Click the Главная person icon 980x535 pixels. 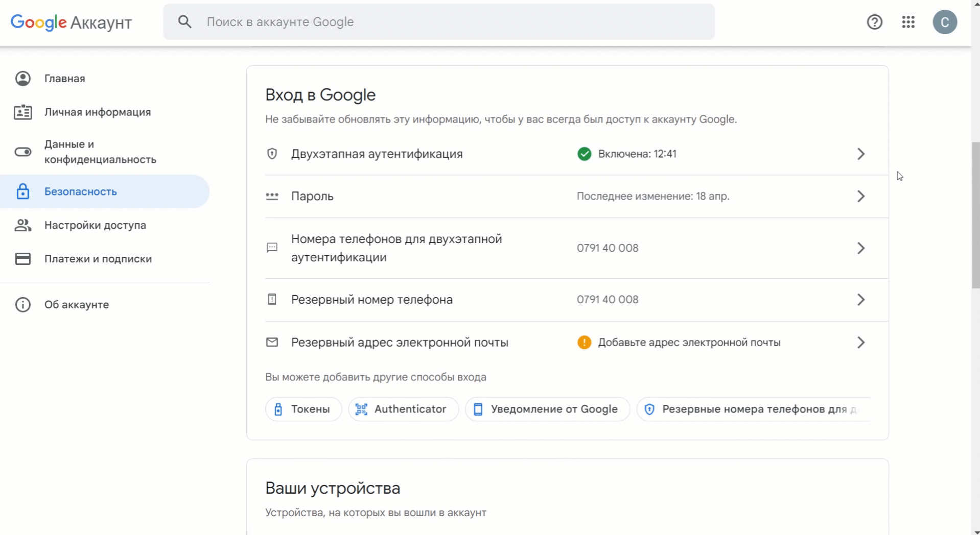(x=23, y=78)
